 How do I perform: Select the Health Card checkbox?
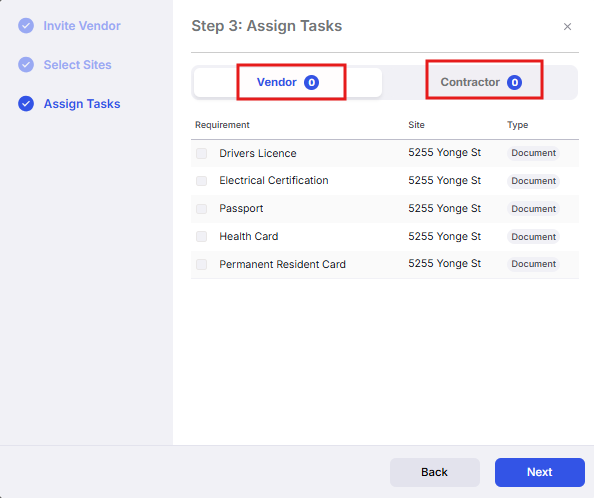tap(202, 236)
